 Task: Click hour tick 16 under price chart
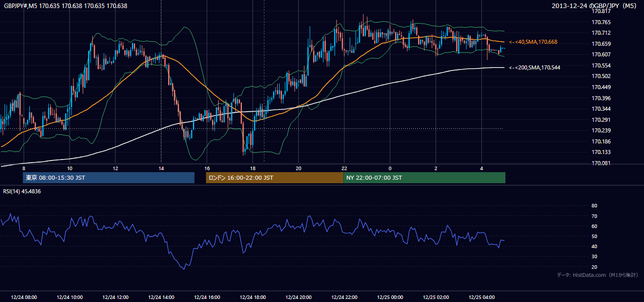tap(207, 168)
